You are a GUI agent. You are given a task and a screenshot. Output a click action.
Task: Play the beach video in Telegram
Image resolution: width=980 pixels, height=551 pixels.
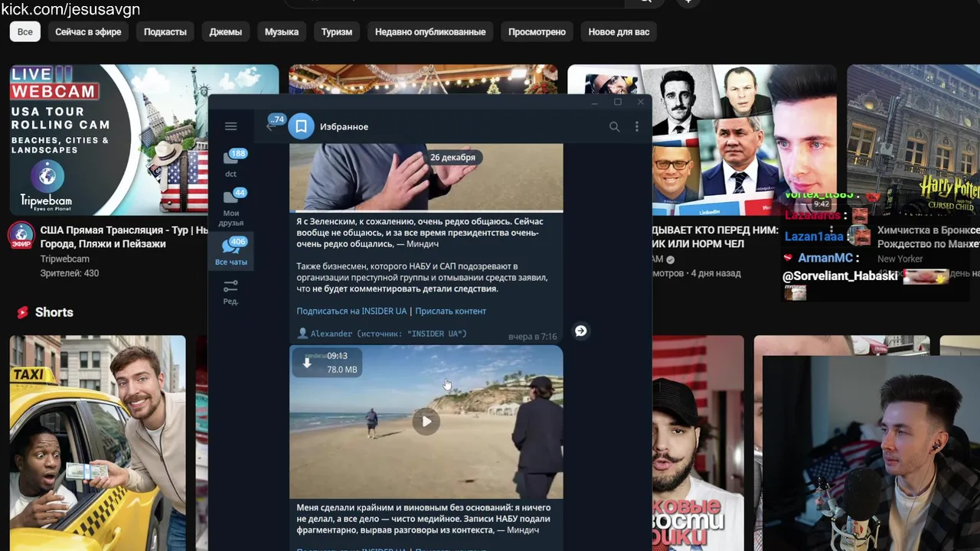[x=426, y=421]
